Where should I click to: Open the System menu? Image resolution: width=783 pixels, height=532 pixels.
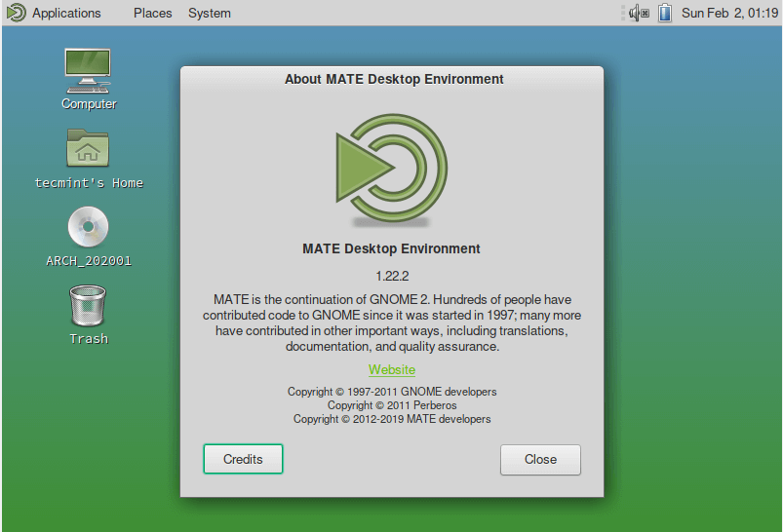(x=210, y=13)
